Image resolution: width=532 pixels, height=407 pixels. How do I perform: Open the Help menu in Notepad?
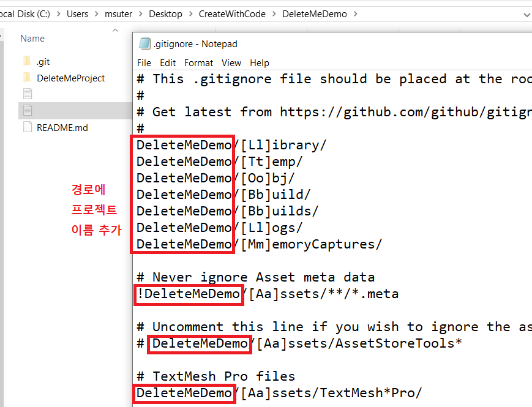[x=260, y=63]
